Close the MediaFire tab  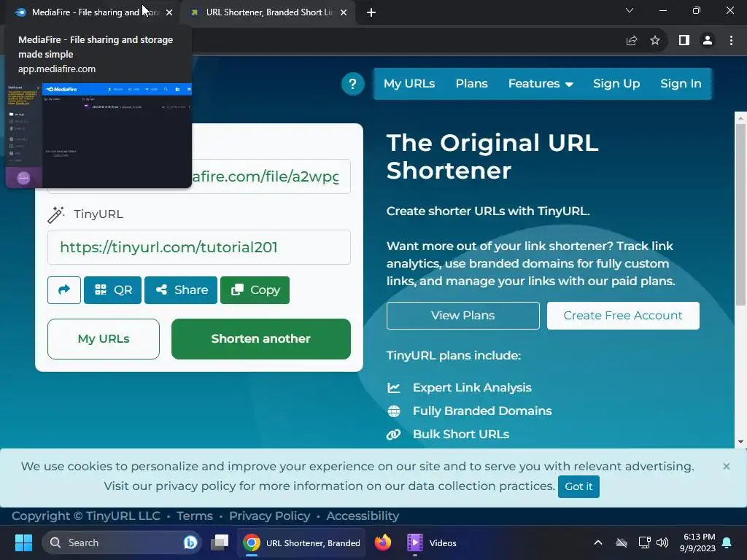pos(169,13)
